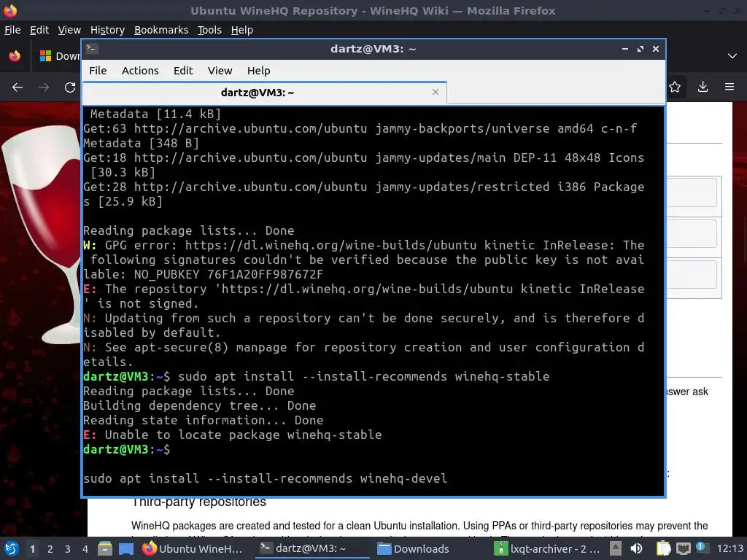Click the network connection tray icon

pyautogui.click(x=683, y=548)
